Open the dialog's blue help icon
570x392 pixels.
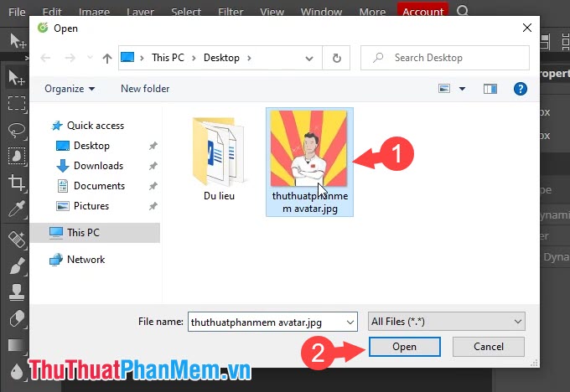point(520,88)
